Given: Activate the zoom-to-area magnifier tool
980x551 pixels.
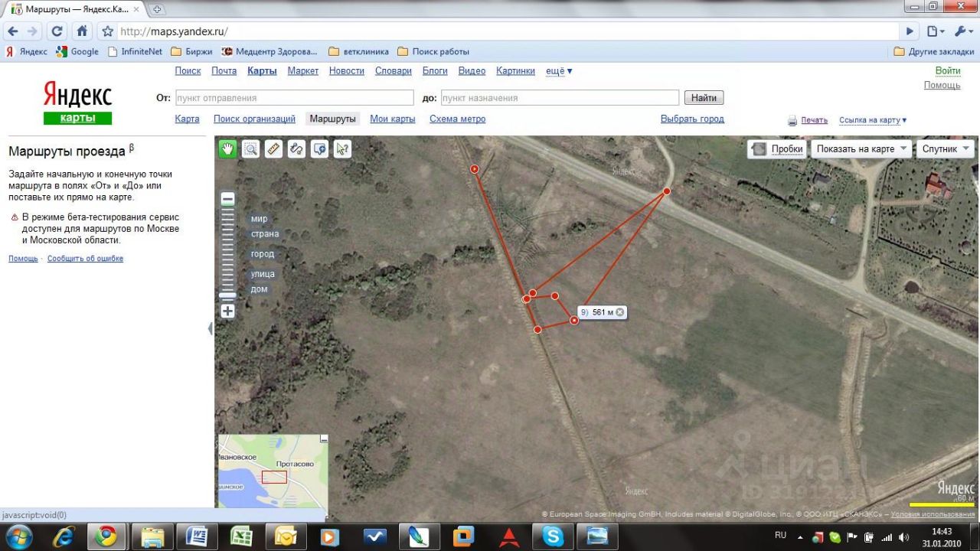Looking at the screenshot, I should 250,149.
